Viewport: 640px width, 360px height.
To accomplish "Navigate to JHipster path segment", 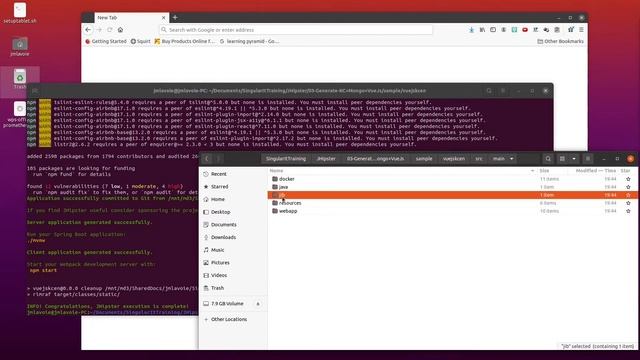I will pyautogui.click(x=326, y=159).
